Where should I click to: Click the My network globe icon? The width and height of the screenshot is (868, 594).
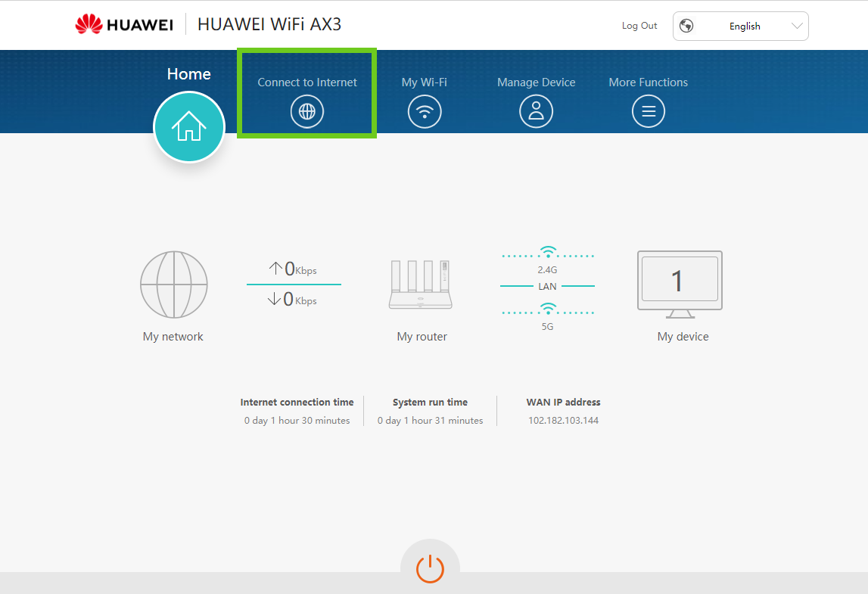pos(173,285)
